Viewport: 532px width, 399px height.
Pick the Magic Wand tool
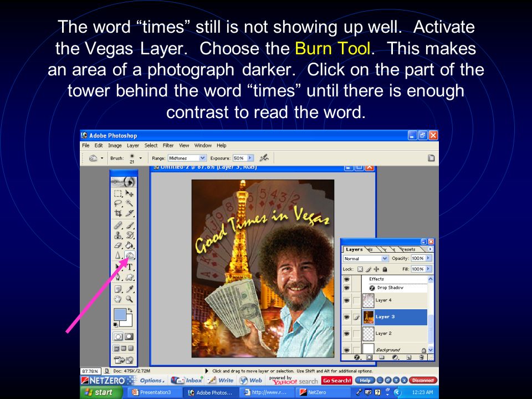pyautogui.click(x=130, y=203)
